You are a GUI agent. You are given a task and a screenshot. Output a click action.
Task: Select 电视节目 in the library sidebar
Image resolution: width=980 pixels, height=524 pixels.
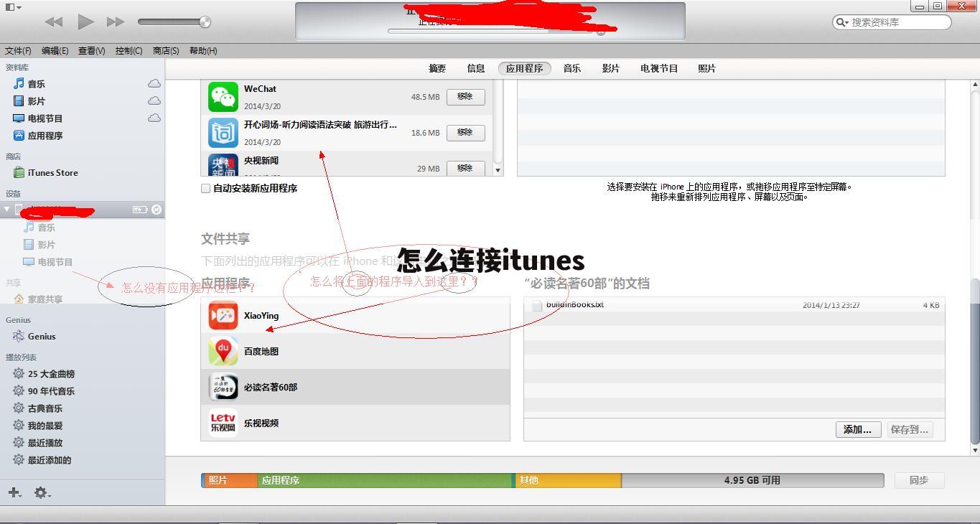click(x=45, y=118)
